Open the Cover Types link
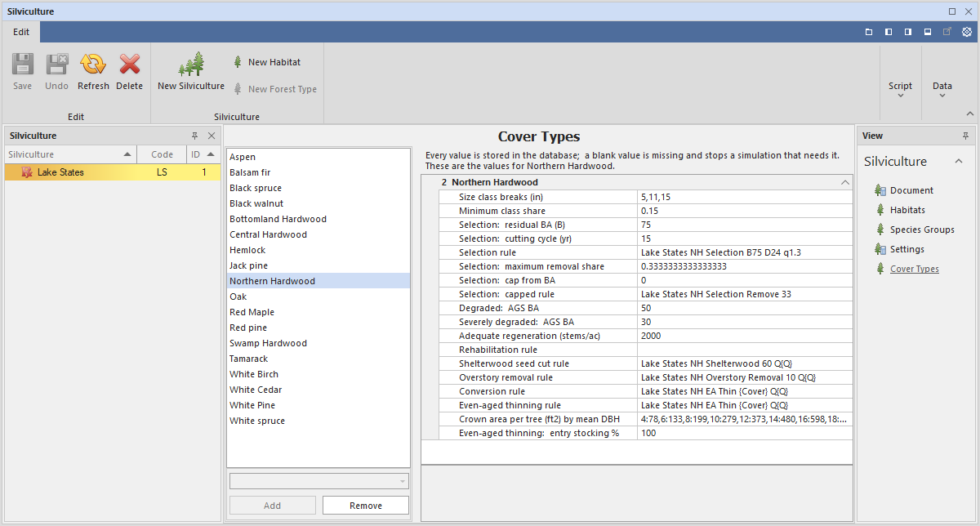Image resolution: width=980 pixels, height=526 pixels. [915, 269]
